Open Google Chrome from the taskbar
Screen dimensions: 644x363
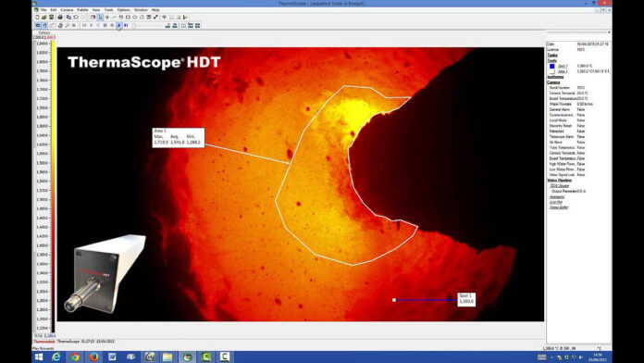click(x=75, y=357)
